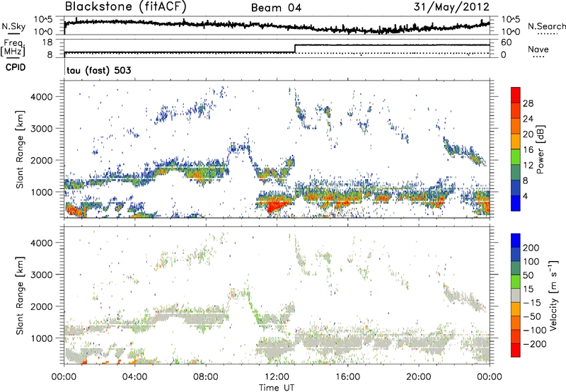The width and height of the screenshot is (566, 392).
Task: Click the 'tau (fast) 503' mode text
Action: [x=99, y=70]
